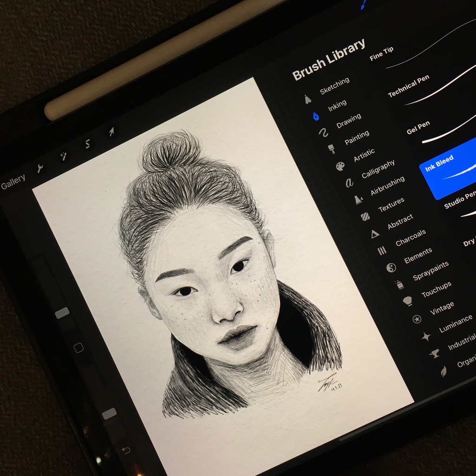This screenshot has width=476, height=476.
Task: Choose the Drawing squiggle icon
Action: click(x=324, y=132)
